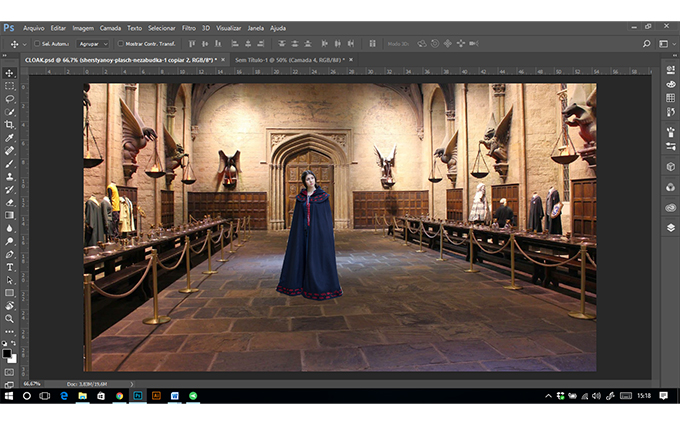
Task: Select the Pen tool
Action: [x=9, y=254]
